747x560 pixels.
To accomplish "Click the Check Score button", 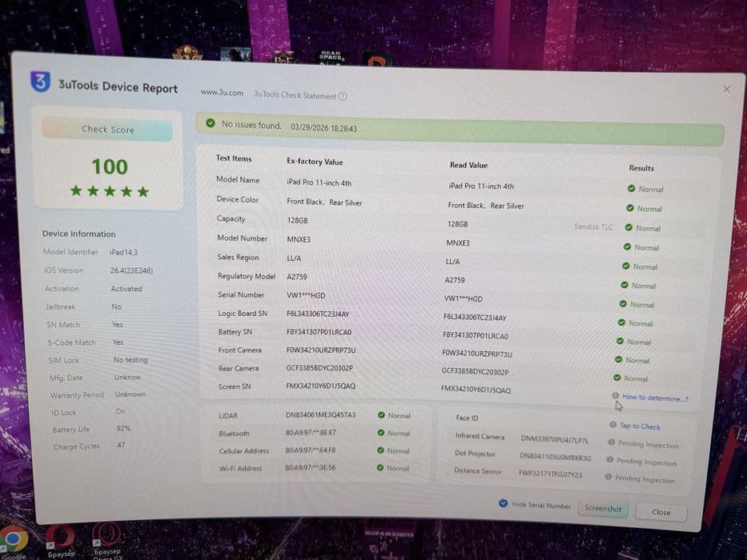I will click(x=107, y=129).
